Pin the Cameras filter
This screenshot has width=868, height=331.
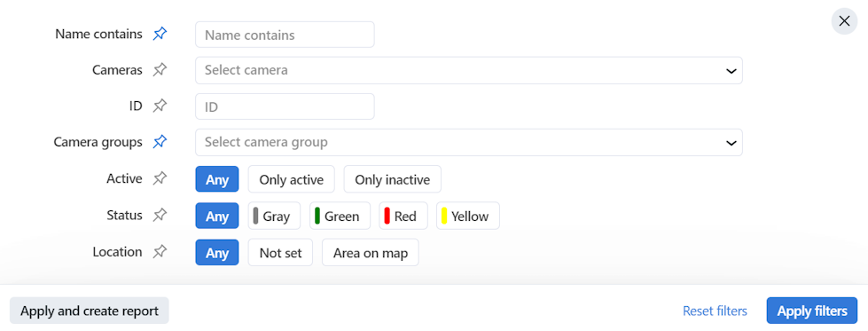(x=160, y=70)
